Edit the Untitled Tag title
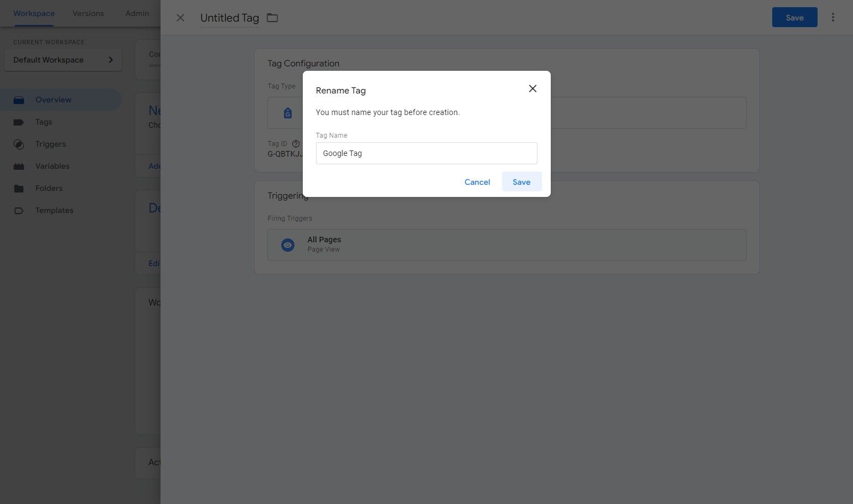Viewport: 853px width, 504px height. [230, 18]
